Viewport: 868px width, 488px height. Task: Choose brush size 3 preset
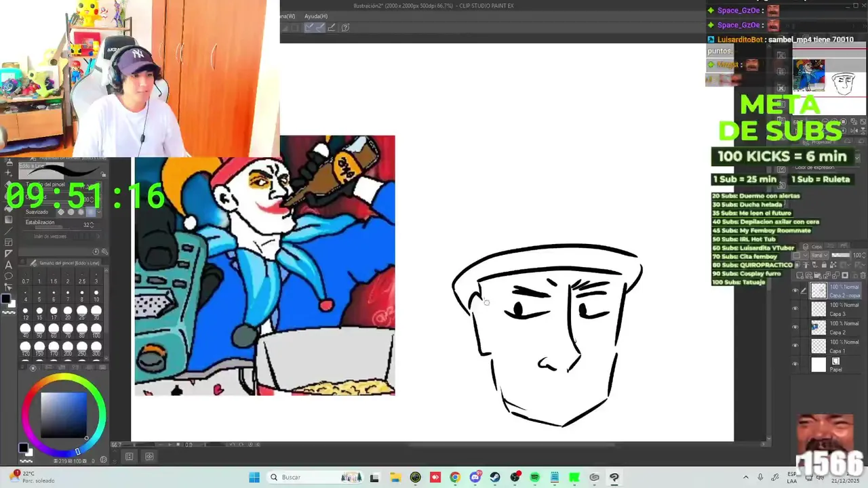click(x=96, y=278)
